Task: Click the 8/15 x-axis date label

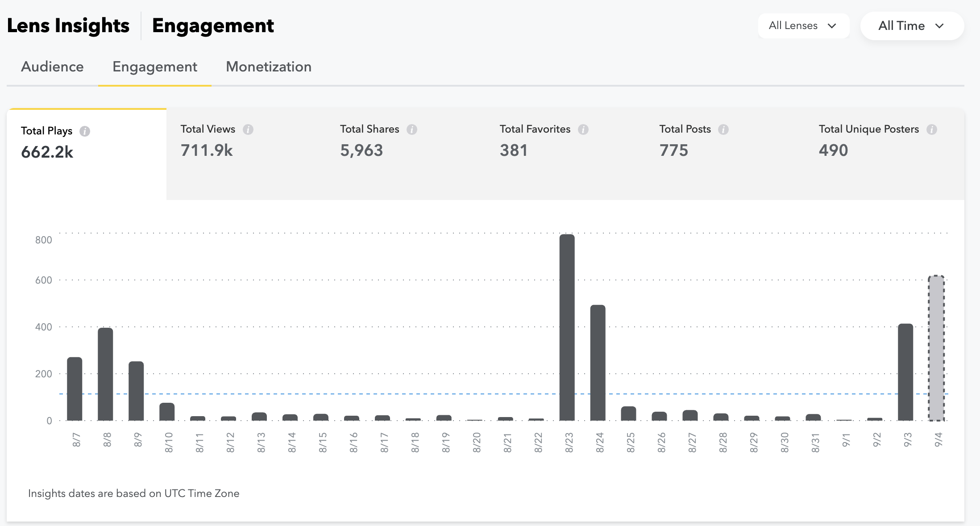Action: click(322, 443)
